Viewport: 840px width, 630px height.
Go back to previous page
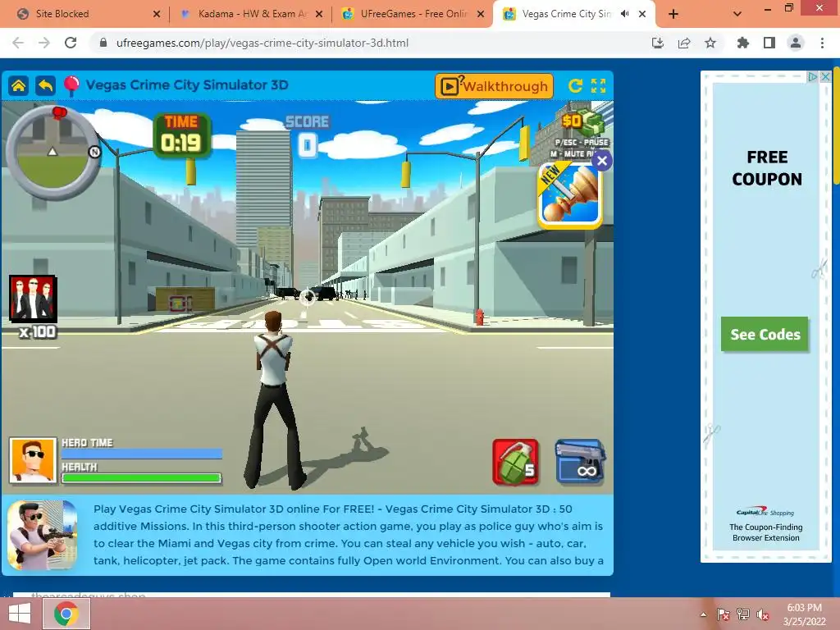18,43
